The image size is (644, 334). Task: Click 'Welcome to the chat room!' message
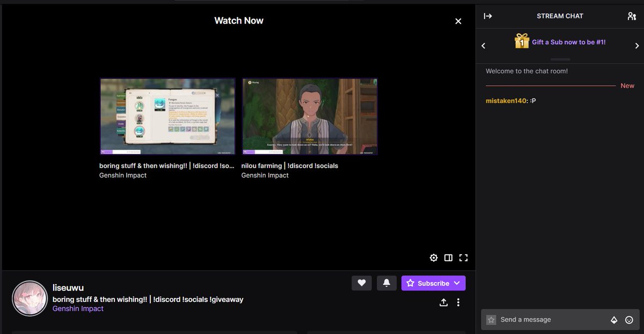point(526,71)
